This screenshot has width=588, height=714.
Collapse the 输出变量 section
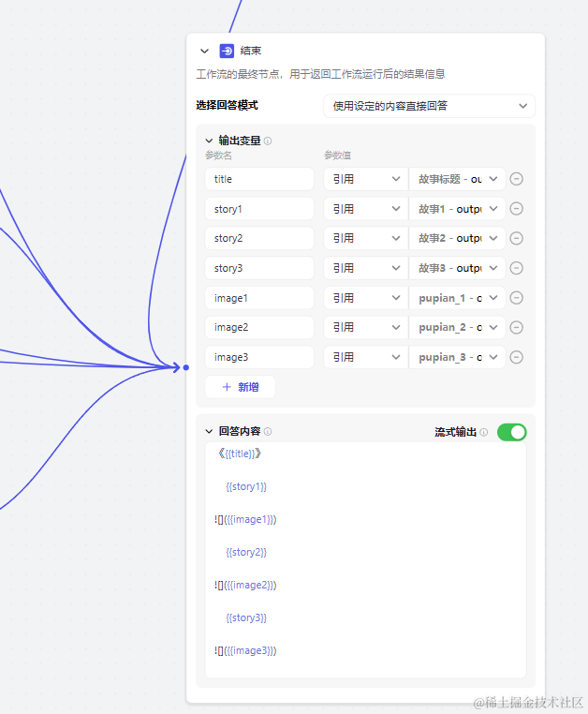click(210, 141)
